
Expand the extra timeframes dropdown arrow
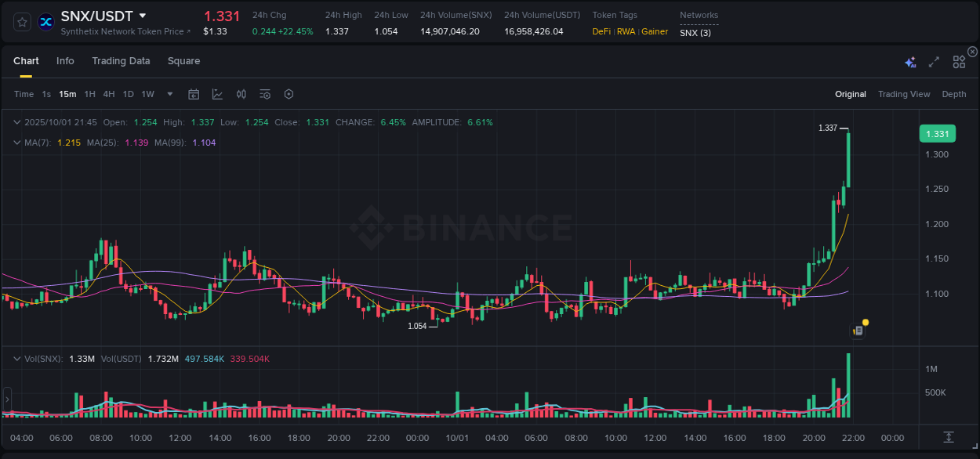(x=169, y=93)
